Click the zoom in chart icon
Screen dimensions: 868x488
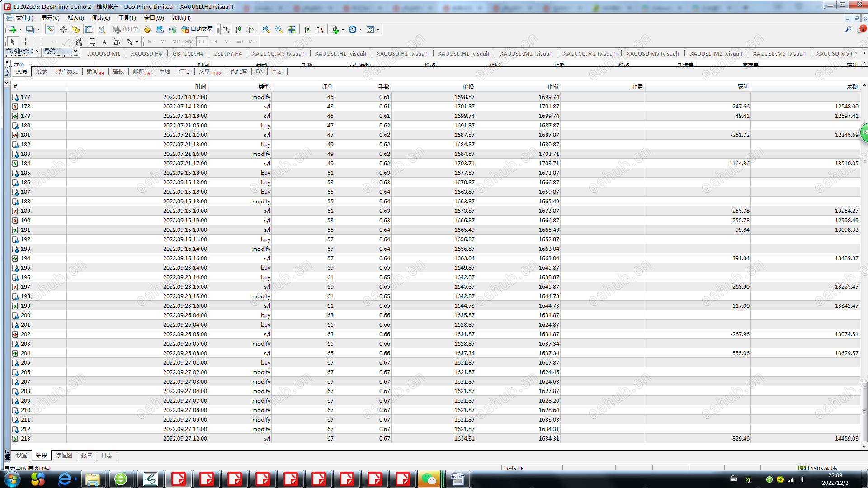tap(266, 29)
